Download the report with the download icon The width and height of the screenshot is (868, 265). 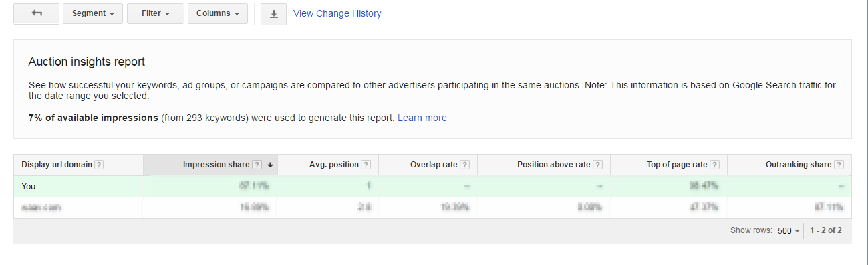click(273, 14)
